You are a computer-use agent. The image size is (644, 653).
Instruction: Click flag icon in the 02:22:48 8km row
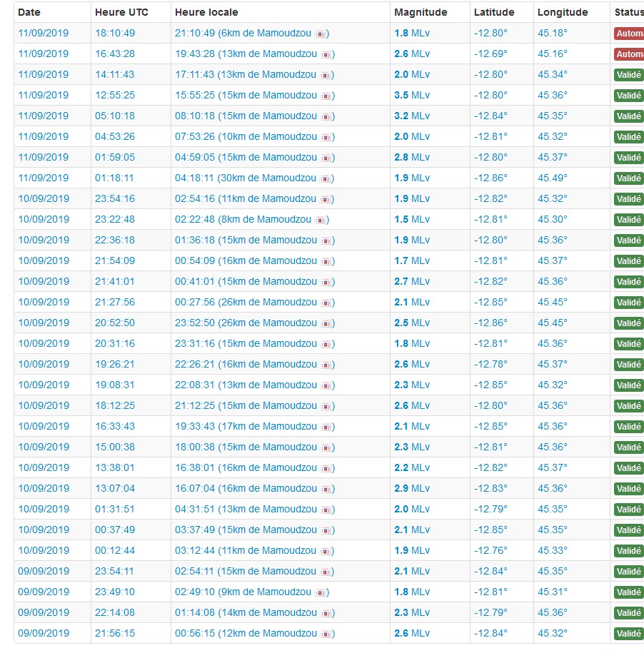point(321,220)
